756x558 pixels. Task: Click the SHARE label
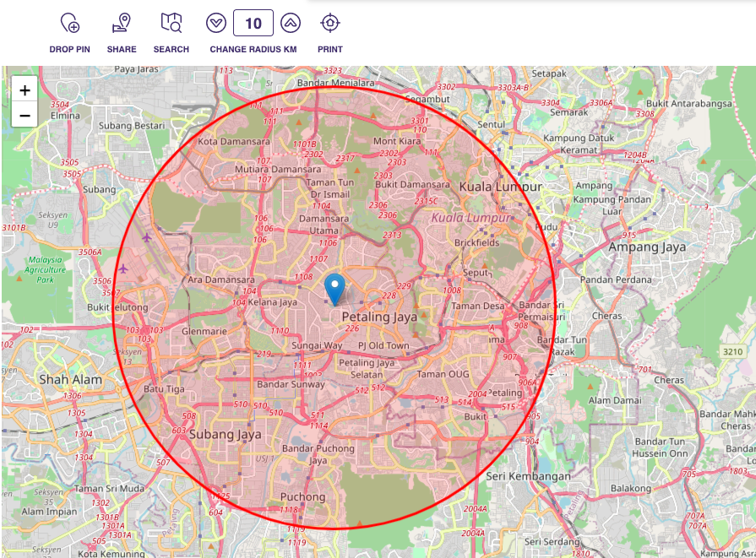click(x=122, y=49)
